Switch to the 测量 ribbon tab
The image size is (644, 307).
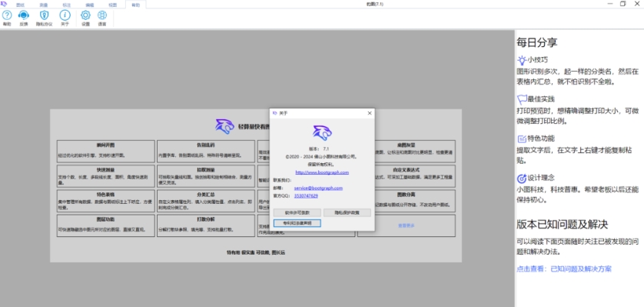43,5
